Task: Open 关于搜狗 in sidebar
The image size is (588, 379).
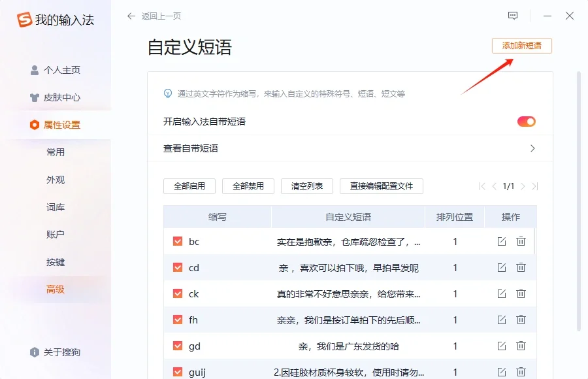Action: 55,352
